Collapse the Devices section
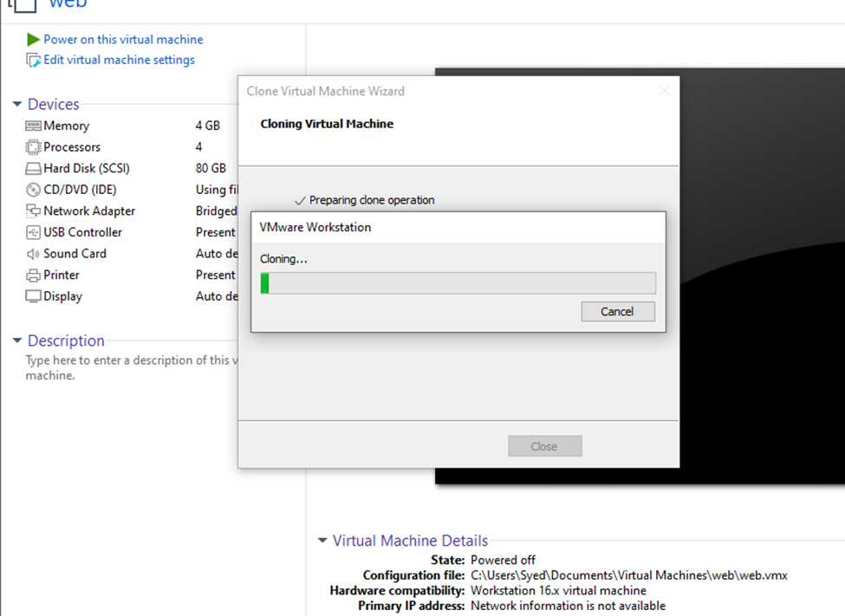 (x=16, y=105)
